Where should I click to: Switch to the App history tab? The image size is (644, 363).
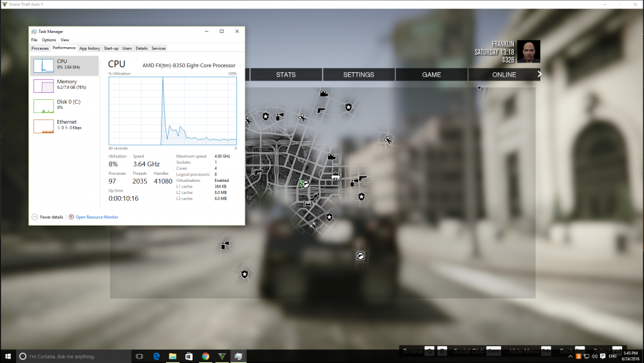(90, 48)
